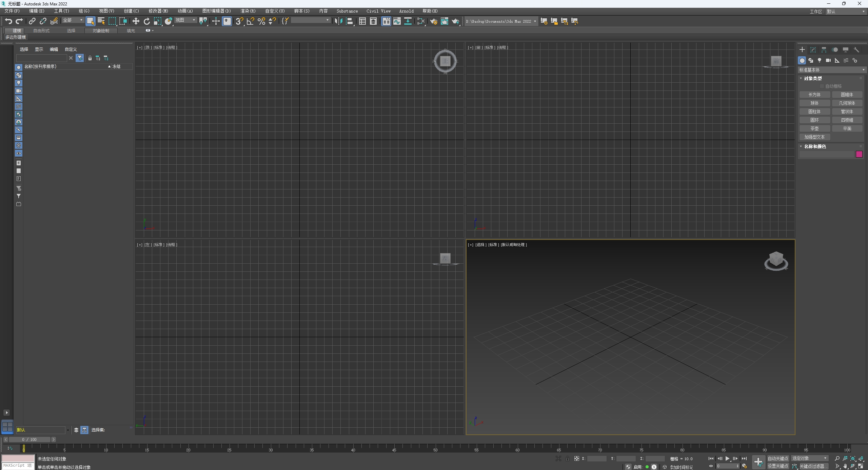Click the 长方体 box button
The height and width of the screenshot is (470, 868).
pyautogui.click(x=814, y=95)
